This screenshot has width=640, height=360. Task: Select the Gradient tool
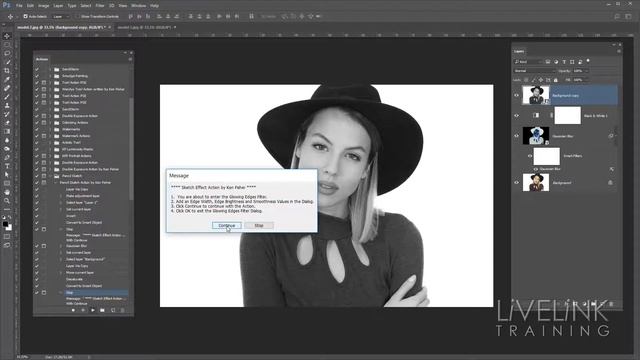[x=7, y=131]
